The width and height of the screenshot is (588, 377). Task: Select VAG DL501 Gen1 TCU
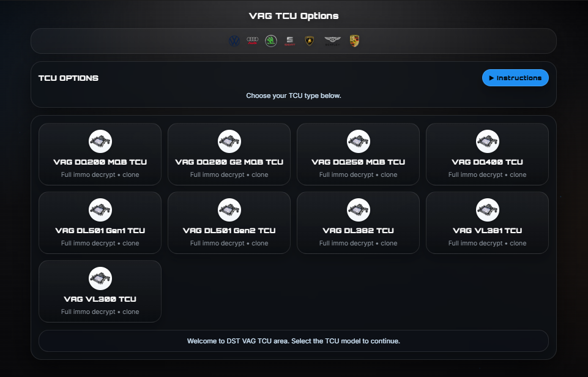pyautogui.click(x=100, y=222)
